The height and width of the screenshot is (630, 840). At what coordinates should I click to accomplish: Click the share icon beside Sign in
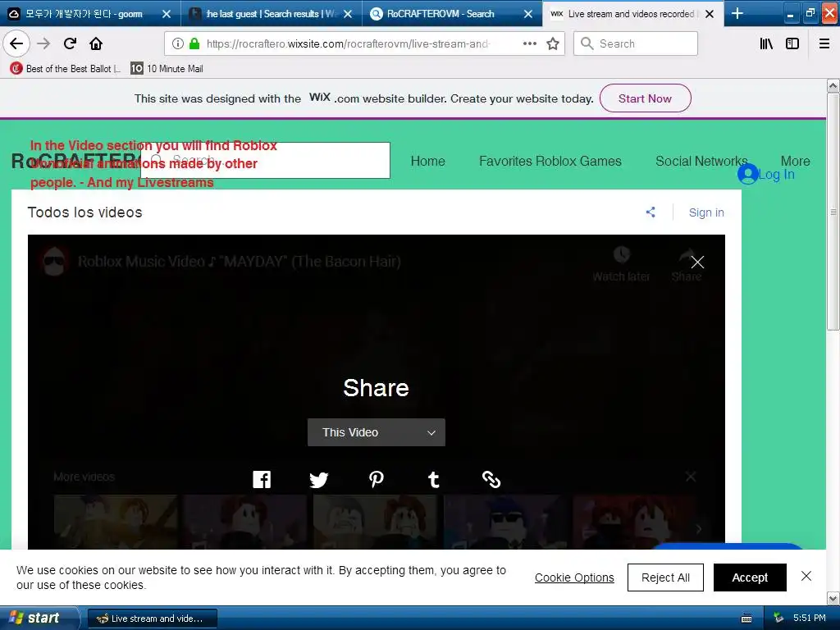(x=651, y=212)
